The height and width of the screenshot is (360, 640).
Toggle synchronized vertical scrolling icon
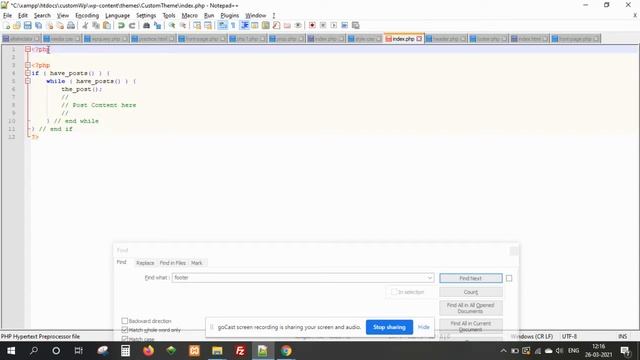coord(197,26)
